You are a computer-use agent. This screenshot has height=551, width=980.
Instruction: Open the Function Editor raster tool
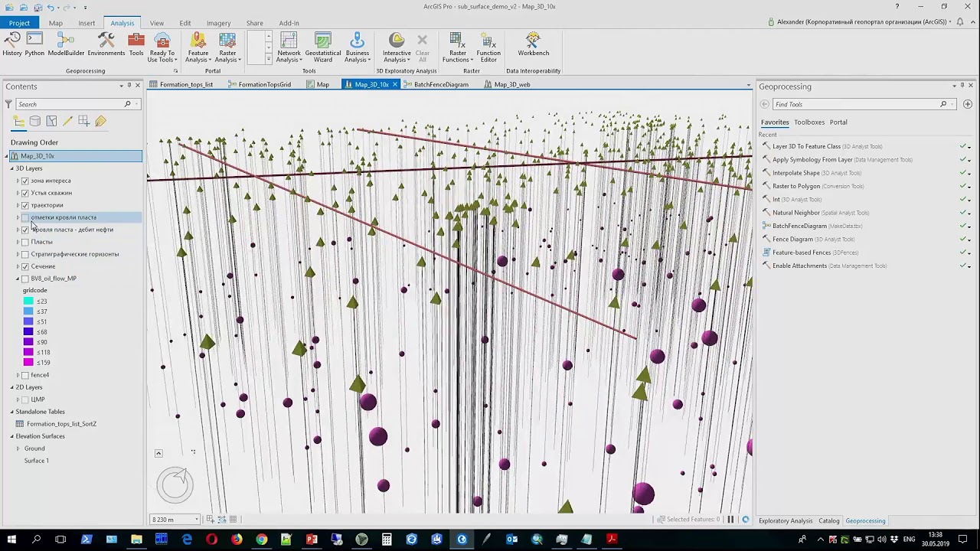[488, 47]
